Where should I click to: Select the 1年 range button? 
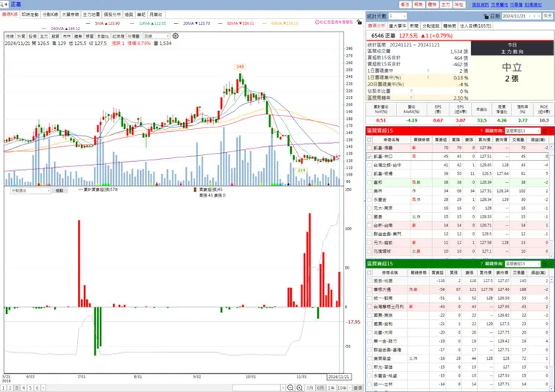click(331, 388)
